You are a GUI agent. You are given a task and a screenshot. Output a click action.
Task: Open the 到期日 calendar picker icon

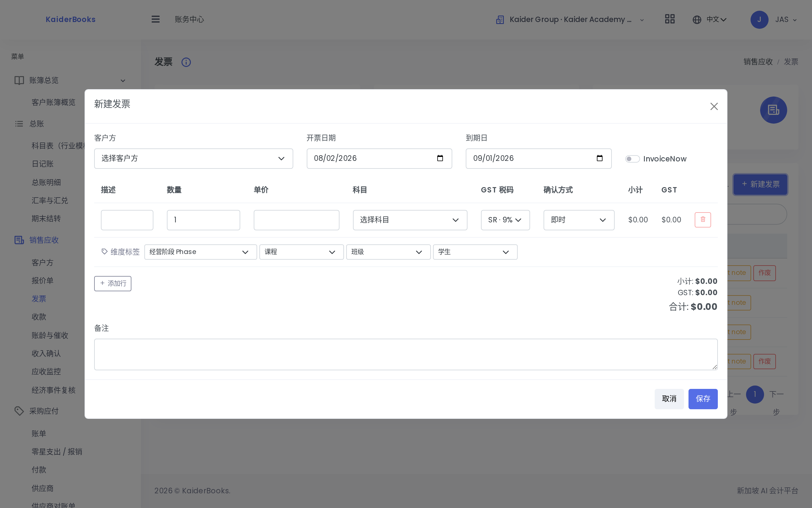point(599,158)
